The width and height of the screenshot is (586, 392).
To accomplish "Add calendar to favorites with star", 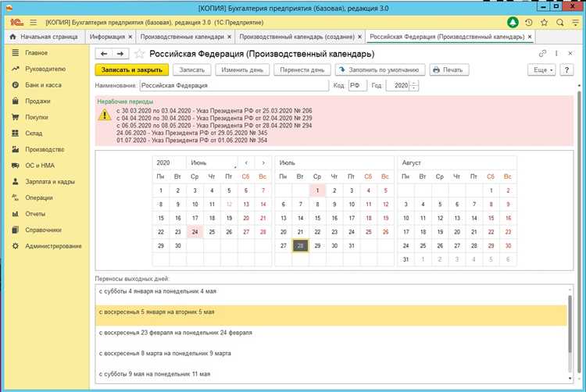I will coord(140,54).
